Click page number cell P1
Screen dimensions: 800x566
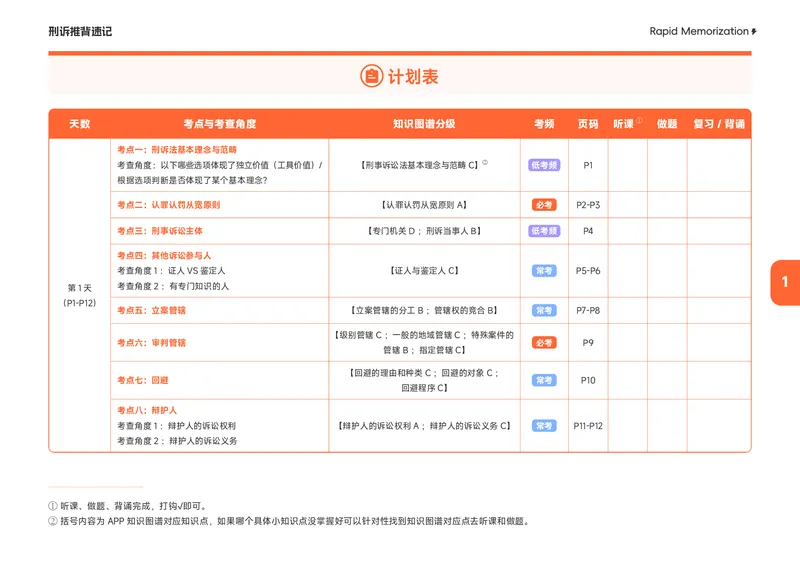point(588,165)
